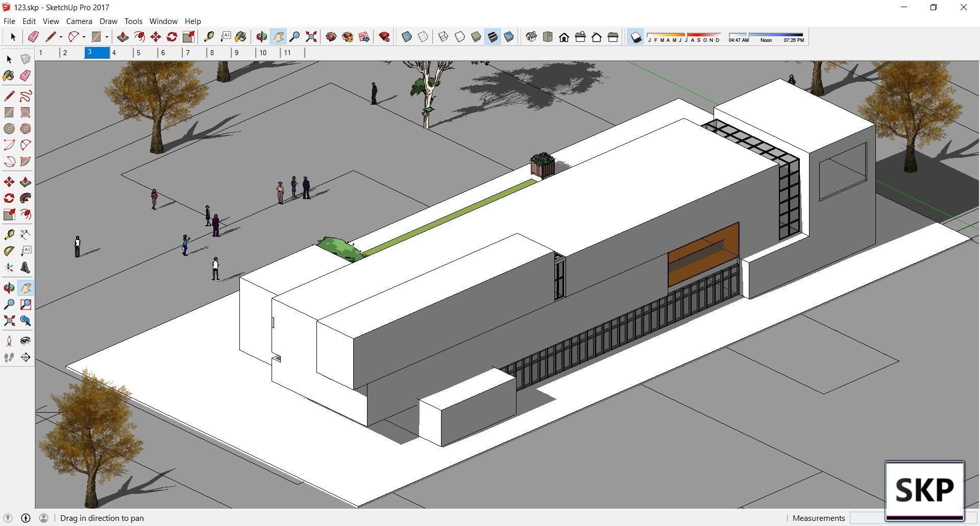Open the Window menu

[x=163, y=21]
